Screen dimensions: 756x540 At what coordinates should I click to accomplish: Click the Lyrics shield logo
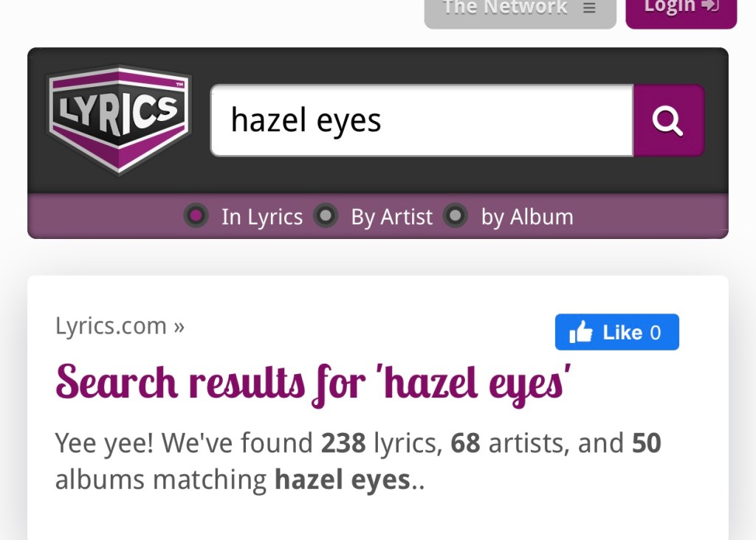120,120
